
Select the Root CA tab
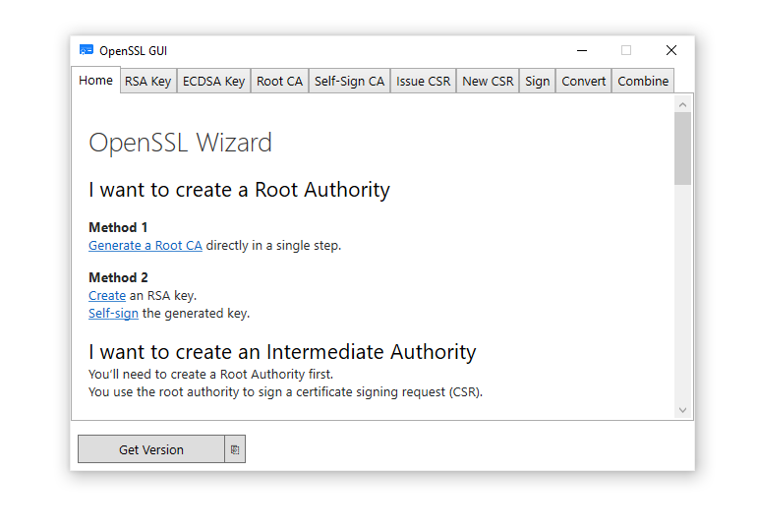click(279, 81)
